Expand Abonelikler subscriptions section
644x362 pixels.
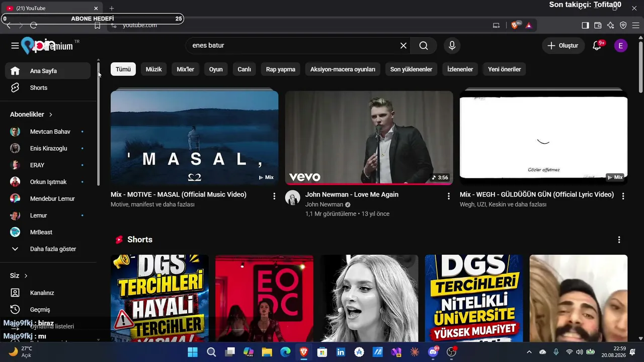point(31,114)
